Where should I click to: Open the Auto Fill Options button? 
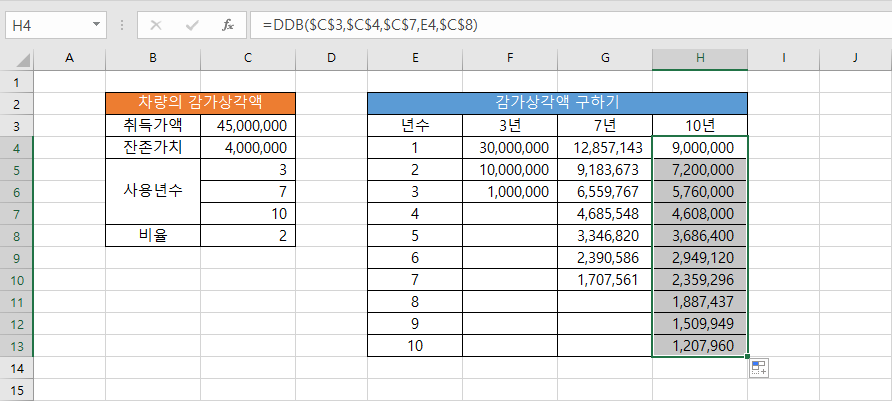759,368
